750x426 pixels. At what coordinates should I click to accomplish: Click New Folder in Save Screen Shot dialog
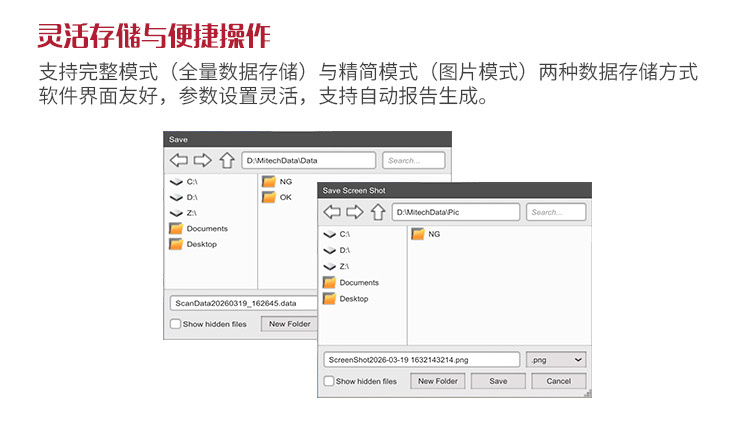point(438,381)
